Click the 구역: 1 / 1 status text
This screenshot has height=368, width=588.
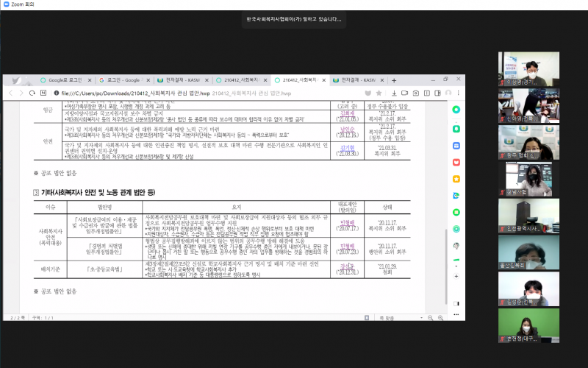click(x=43, y=318)
